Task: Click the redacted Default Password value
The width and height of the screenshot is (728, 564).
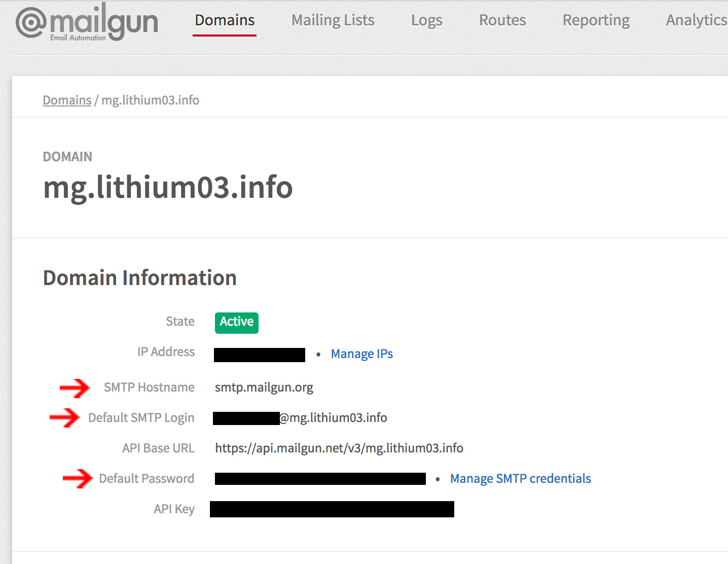Action: 320,479
